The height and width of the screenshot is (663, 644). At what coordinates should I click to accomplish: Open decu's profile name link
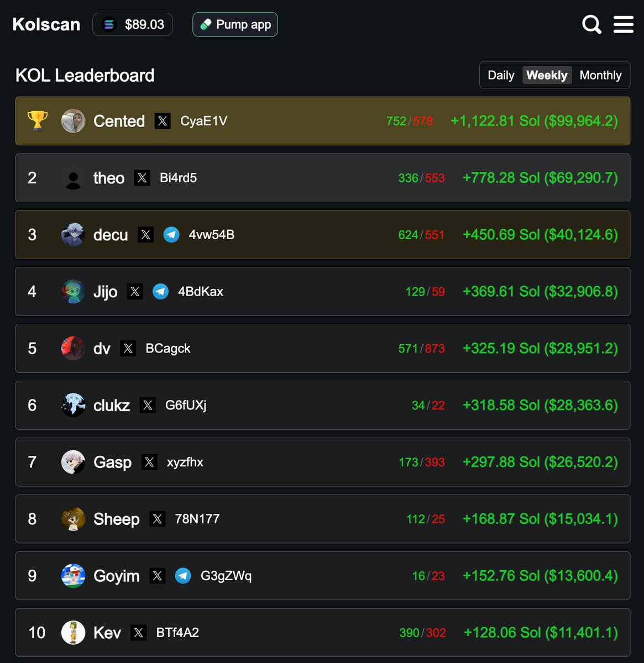point(111,235)
